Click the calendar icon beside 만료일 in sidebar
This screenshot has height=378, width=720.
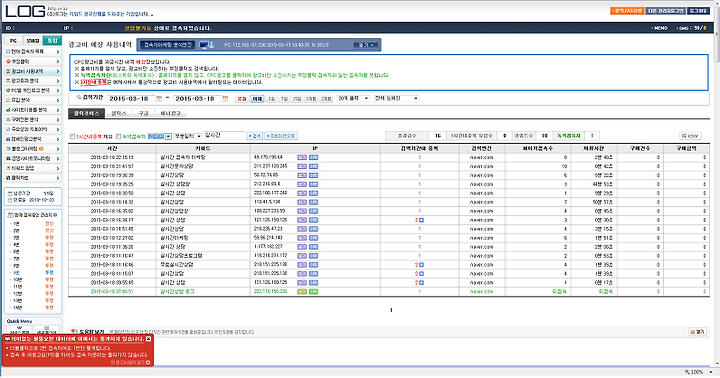click(x=10, y=200)
